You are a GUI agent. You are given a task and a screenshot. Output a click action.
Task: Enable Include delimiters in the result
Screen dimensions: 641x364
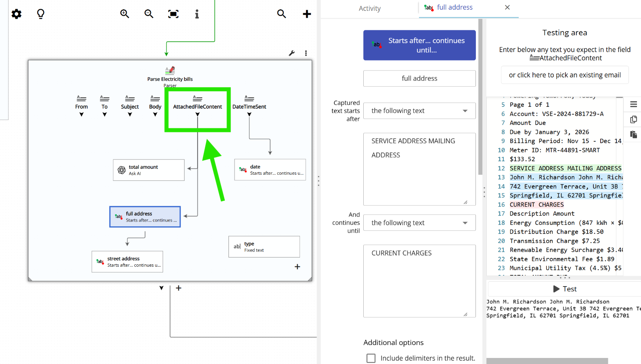(371, 358)
